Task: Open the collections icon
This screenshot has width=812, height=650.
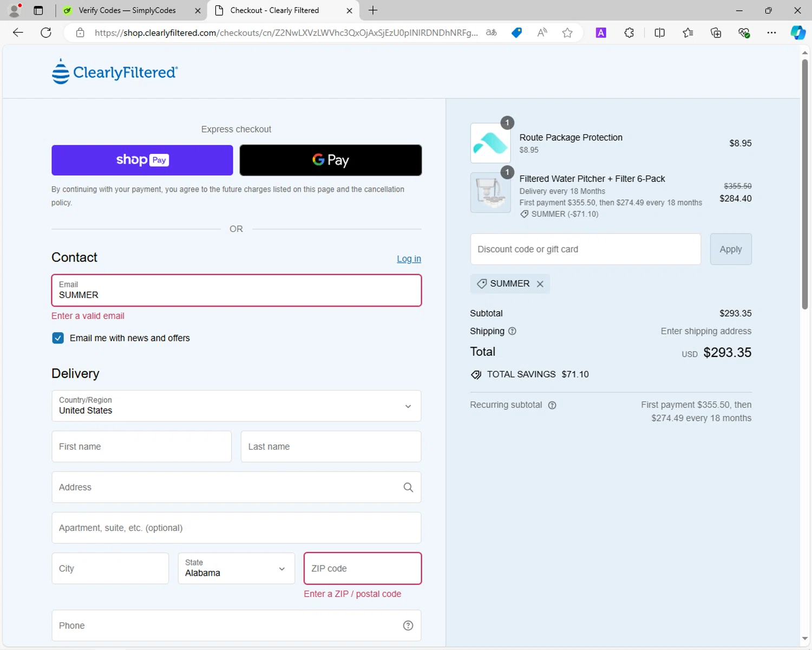Action: pos(716,32)
